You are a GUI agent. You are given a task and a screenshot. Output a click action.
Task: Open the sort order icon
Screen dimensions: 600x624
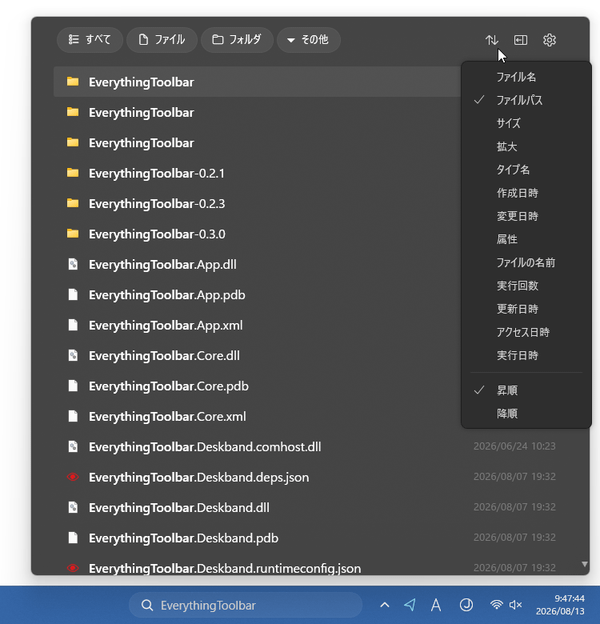(491, 40)
